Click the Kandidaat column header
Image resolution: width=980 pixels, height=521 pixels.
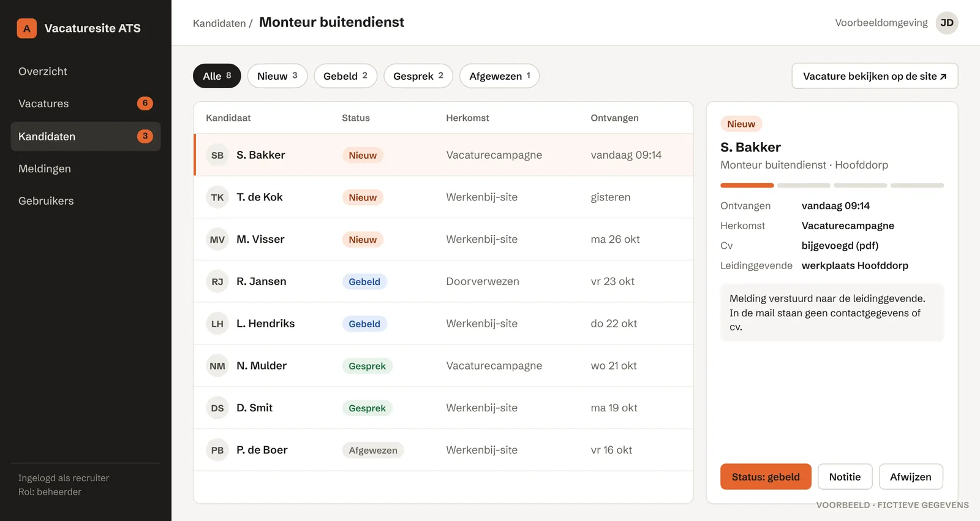(x=228, y=118)
